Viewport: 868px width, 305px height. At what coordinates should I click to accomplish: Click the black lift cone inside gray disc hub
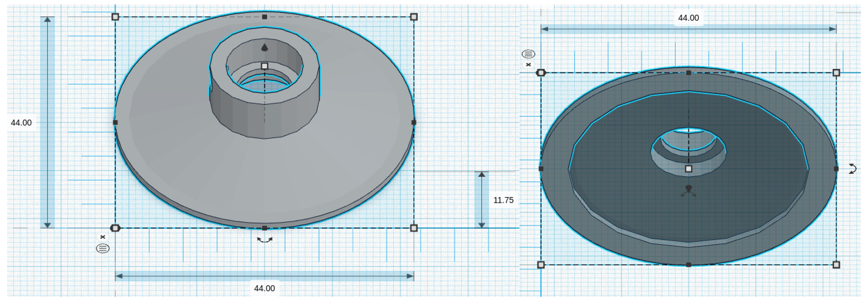265,47
